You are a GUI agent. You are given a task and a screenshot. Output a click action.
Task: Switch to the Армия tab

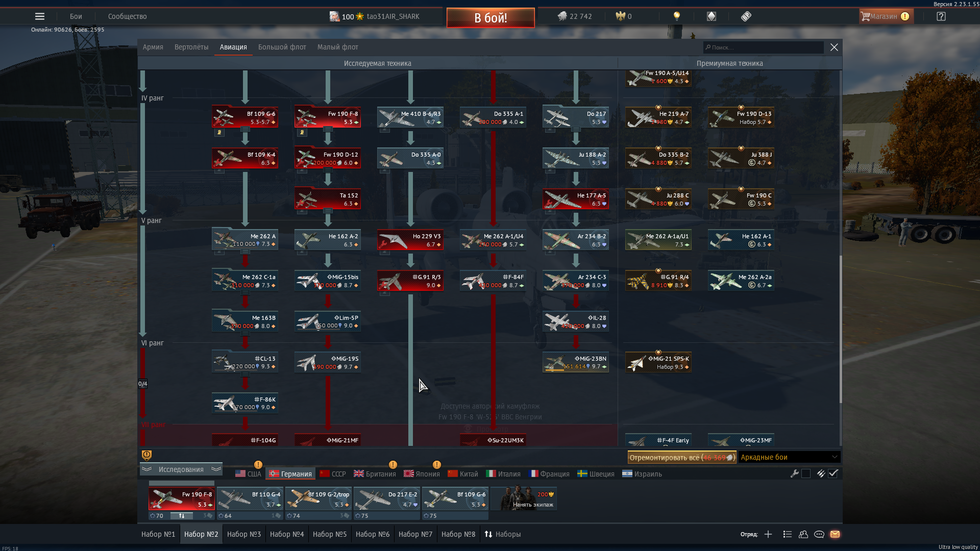pos(153,47)
